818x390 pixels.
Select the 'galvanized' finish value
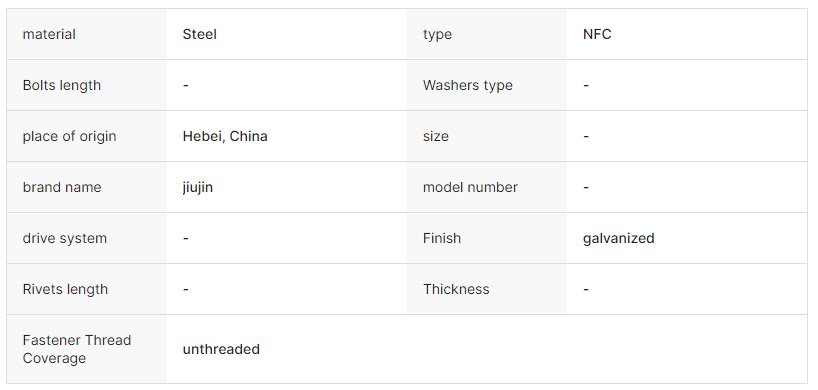(x=618, y=239)
